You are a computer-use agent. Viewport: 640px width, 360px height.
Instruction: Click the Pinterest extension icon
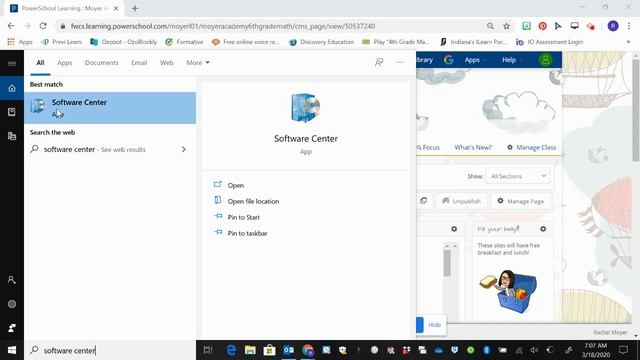[x=542, y=26]
